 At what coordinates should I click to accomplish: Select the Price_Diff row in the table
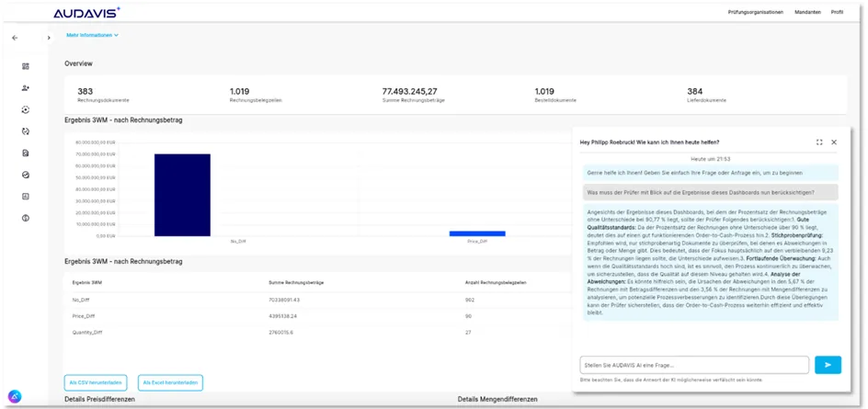[x=318, y=316]
